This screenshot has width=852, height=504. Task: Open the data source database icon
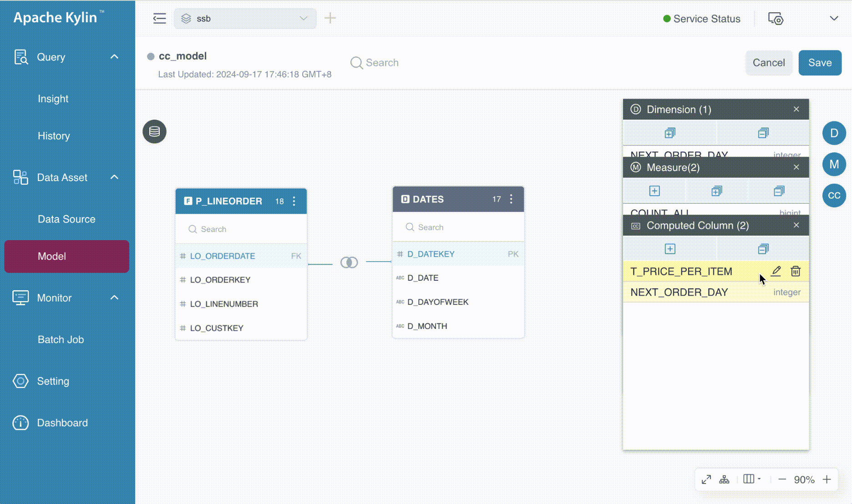point(154,131)
